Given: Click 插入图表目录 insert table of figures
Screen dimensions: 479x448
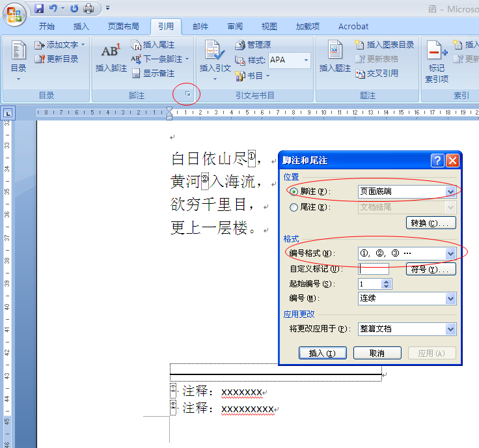Looking at the screenshot, I should (384, 45).
